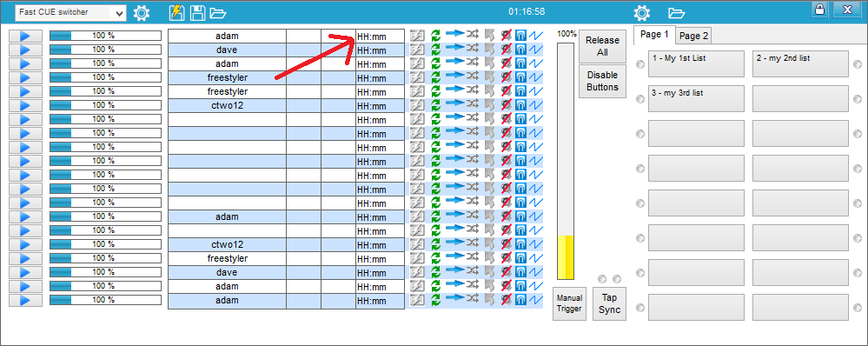Open left settings gear beside the switcher dropdown

pyautogui.click(x=142, y=12)
